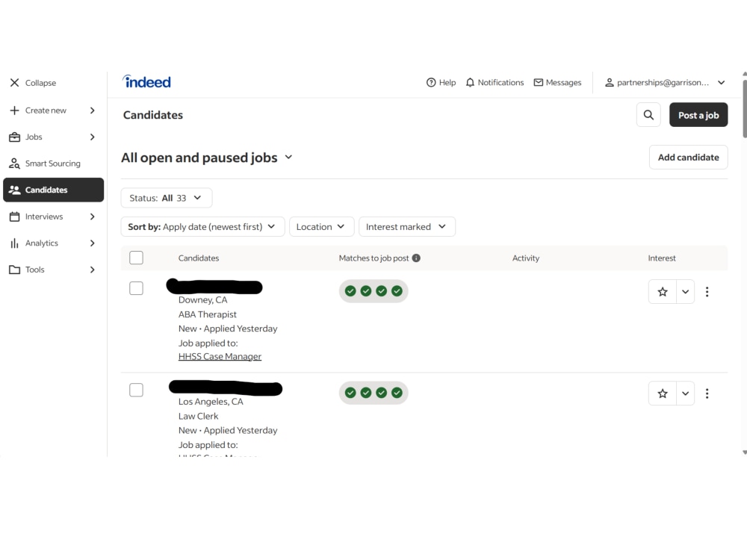
Task: Open Notifications from the bell
Action: [495, 82]
